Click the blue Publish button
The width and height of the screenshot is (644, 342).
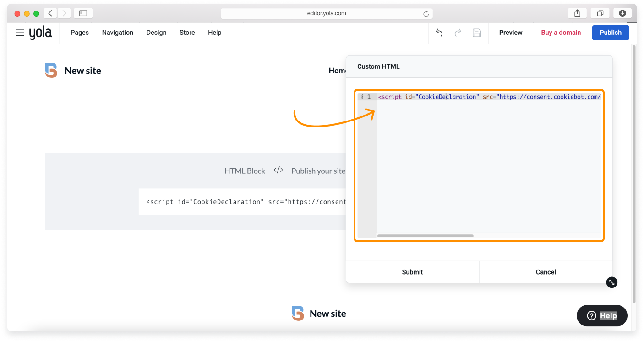(x=610, y=33)
